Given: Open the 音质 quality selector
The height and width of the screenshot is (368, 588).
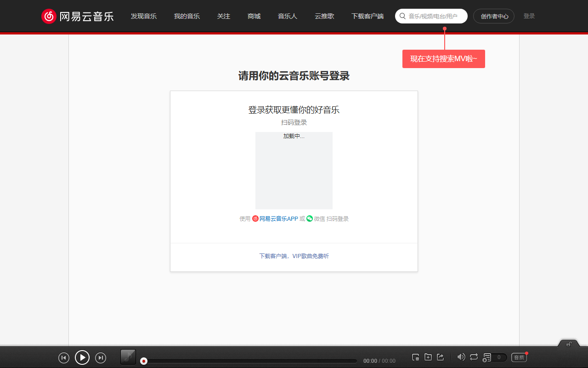Looking at the screenshot, I should point(519,357).
